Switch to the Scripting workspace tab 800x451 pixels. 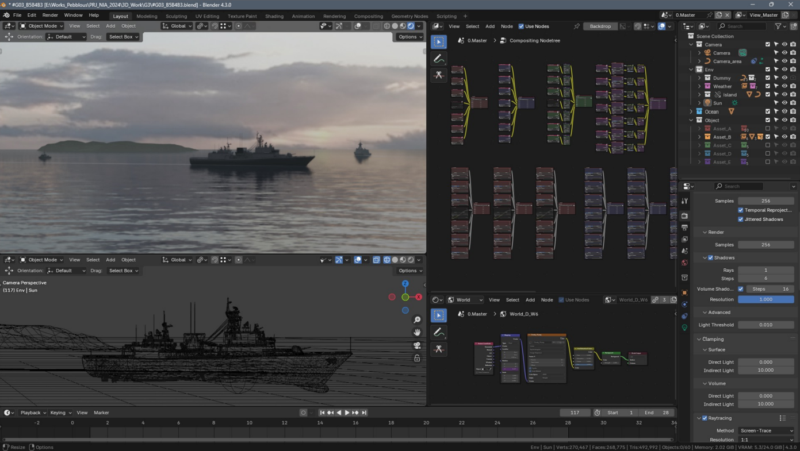[x=446, y=16]
